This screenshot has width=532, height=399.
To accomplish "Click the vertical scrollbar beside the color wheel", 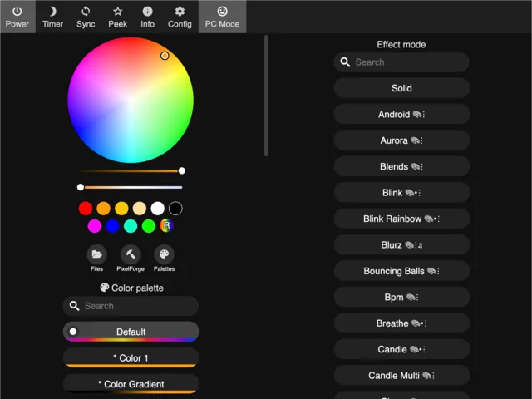I will pyautogui.click(x=266, y=96).
